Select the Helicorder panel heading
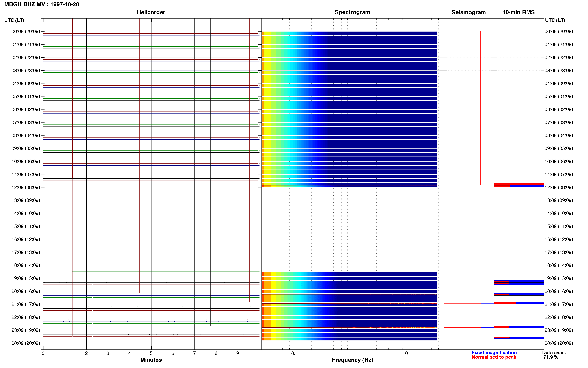This screenshot has height=368, width=588. (x=151, y=12)
